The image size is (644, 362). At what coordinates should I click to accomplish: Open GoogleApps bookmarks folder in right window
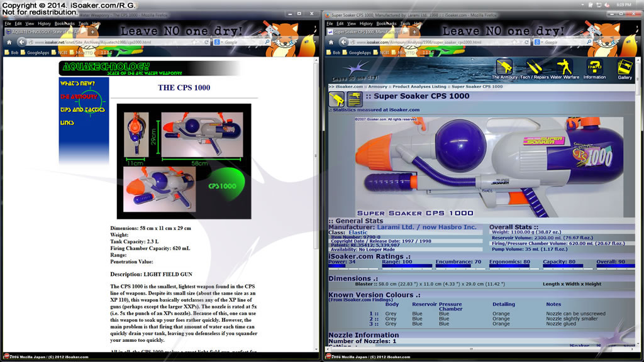pyautogui.click(x=357, y=53)
